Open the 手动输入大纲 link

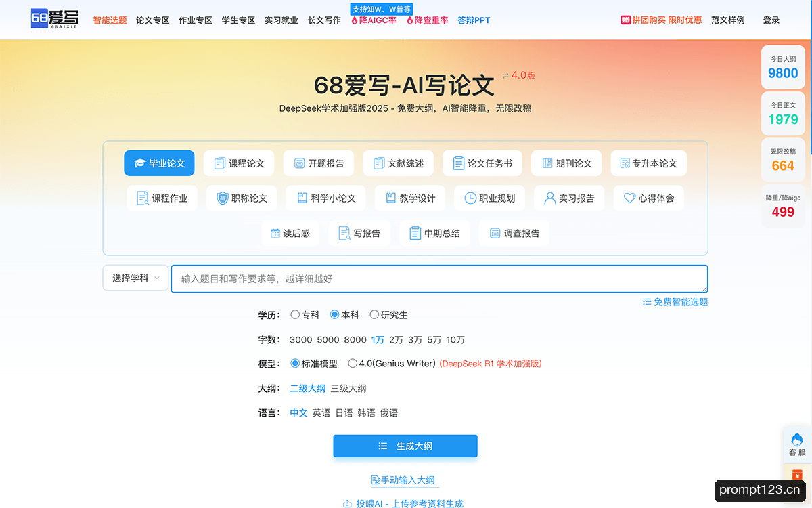coord(403,480)
